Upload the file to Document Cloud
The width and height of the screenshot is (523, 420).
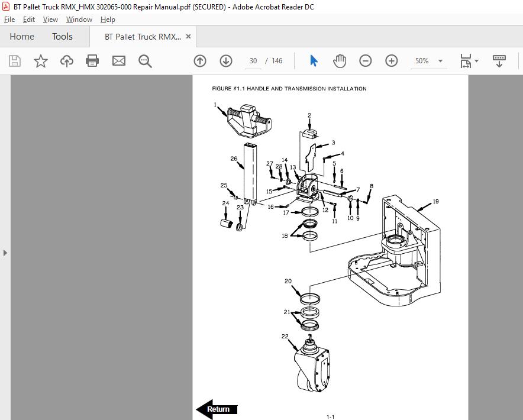[67, 61]
